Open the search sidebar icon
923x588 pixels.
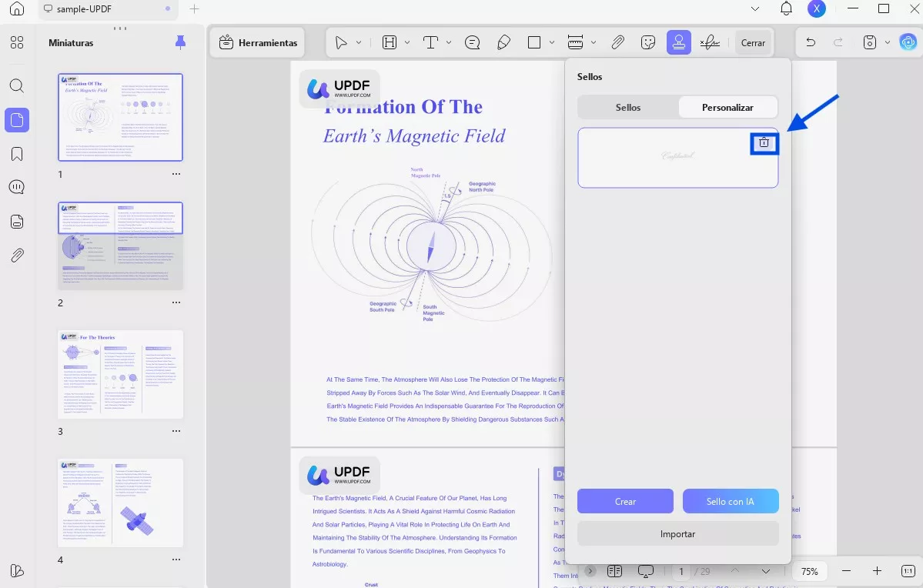click(17, 86)
